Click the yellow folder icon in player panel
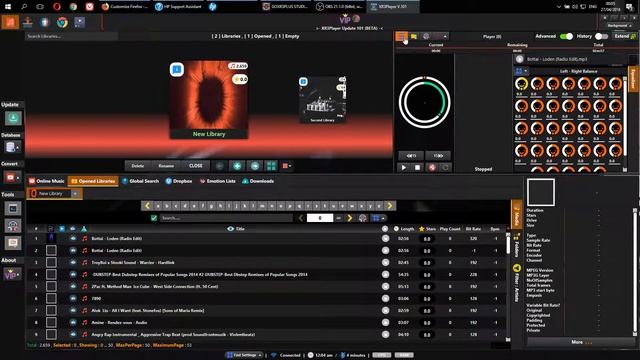640x360 pixels. (x=414, y=37)
